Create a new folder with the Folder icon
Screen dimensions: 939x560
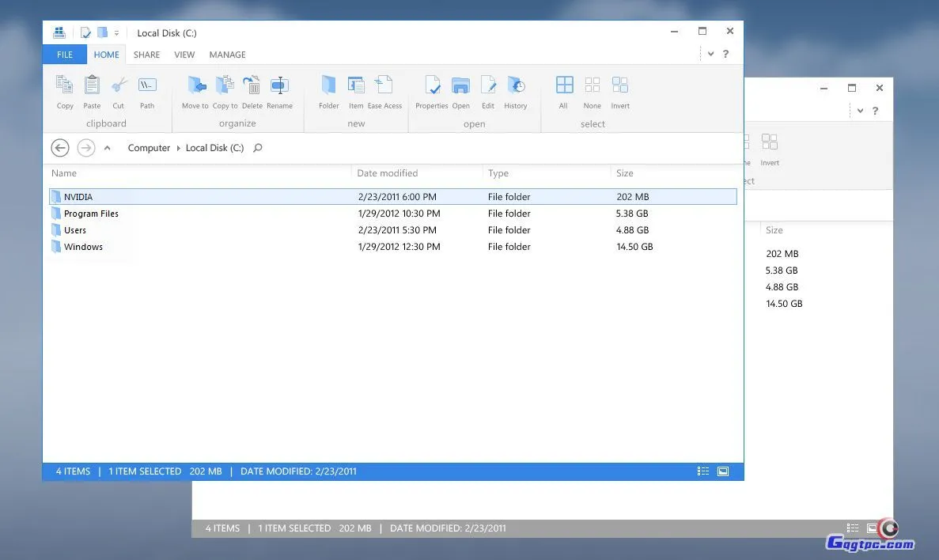[x=328, y=85]
